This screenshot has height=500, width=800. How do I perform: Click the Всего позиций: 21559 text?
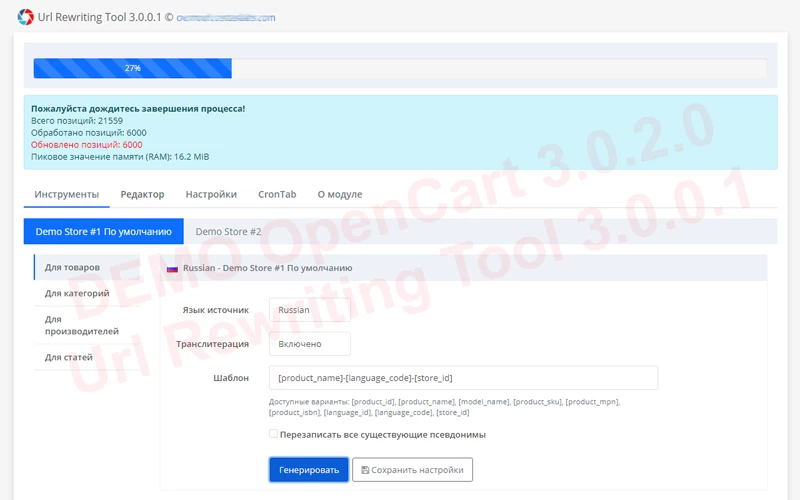pos(77,121)
